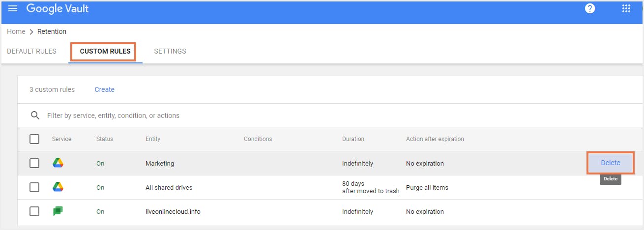
Task: Check the All shared drives rule
Action: tap(34, 187)
